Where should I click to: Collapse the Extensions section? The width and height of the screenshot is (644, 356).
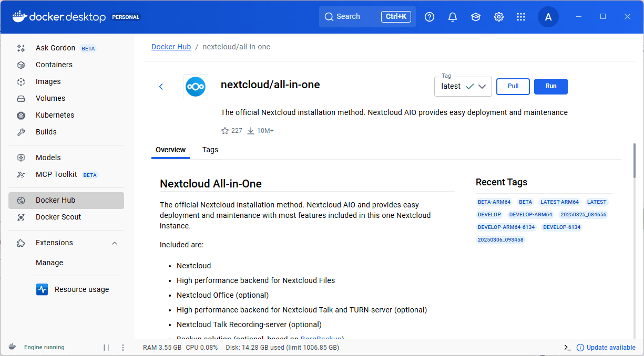tap(115, 243)
